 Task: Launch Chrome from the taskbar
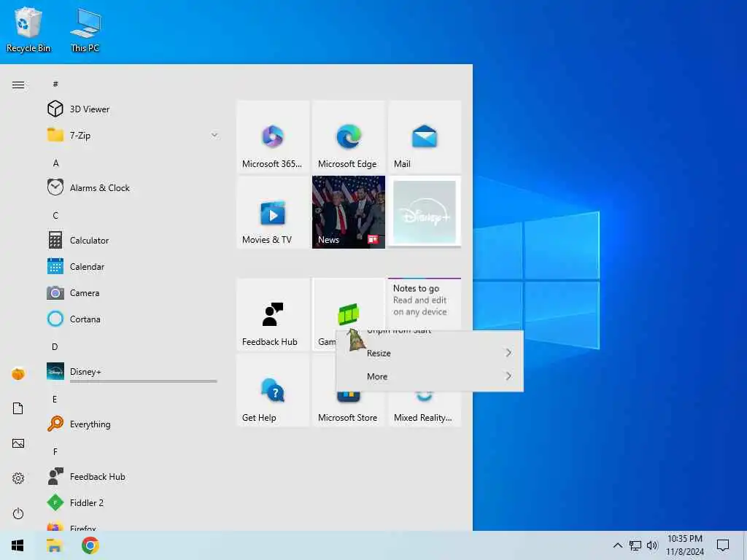(x=90, y=545)
